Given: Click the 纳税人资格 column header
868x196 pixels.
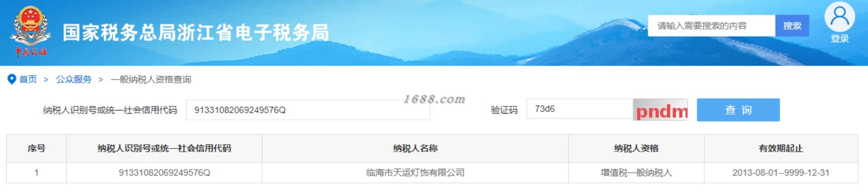Looking at the screenshot, I should pyautogui.click(x=636, y=148).
